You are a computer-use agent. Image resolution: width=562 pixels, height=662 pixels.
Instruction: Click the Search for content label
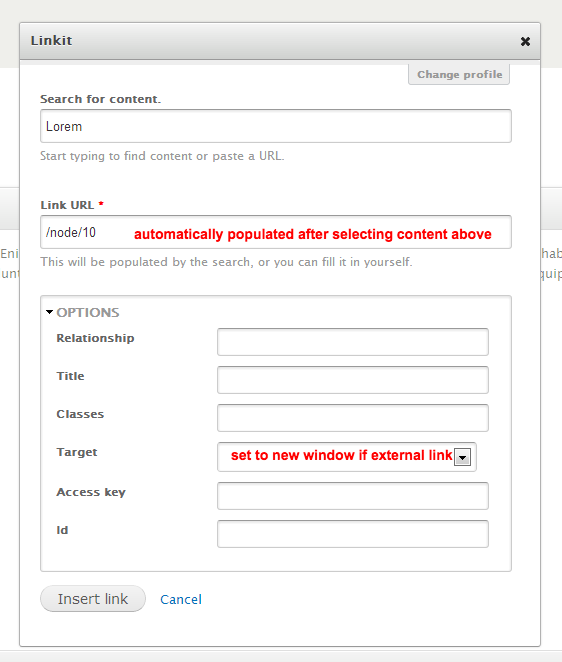tap(100, 99)
